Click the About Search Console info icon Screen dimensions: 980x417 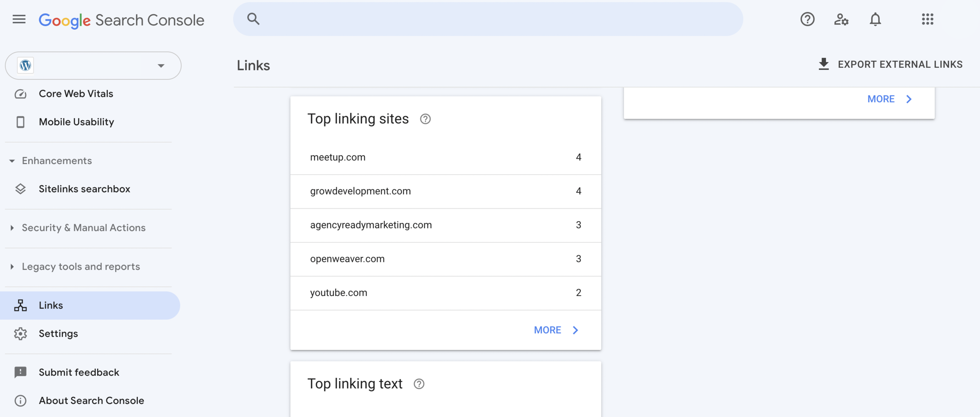point(20,401)
